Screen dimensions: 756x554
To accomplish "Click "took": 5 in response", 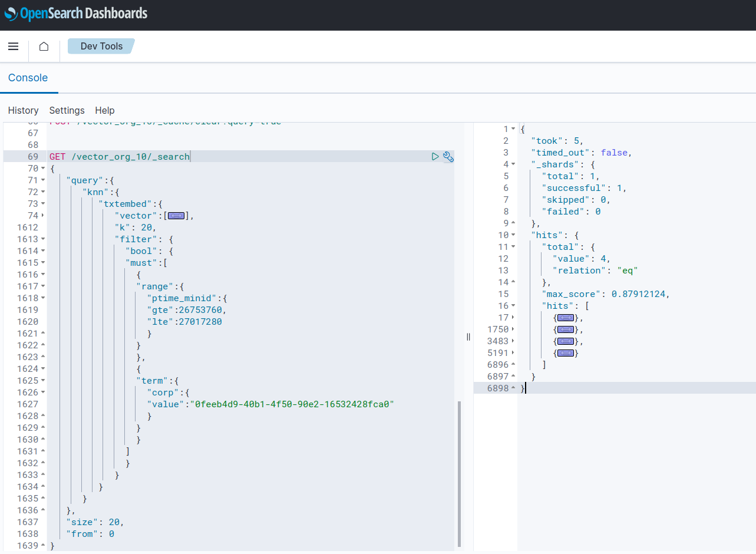I will (558, 141).
